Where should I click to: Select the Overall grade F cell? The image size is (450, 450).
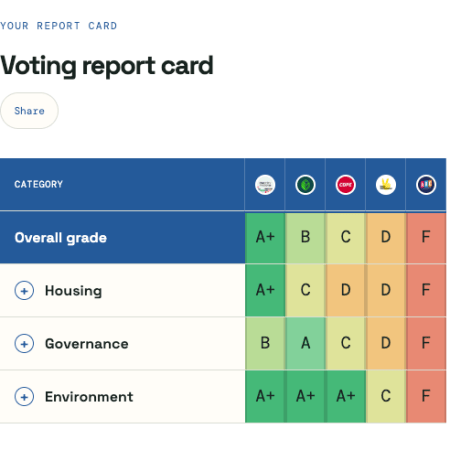tap(426, 237)
